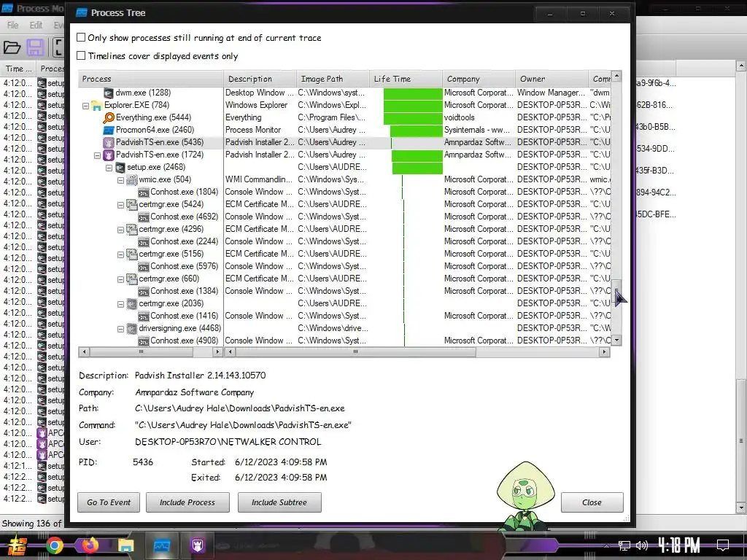
Task: Click the Life Time bar of Procmon64.exe
Action: point(417,130)
